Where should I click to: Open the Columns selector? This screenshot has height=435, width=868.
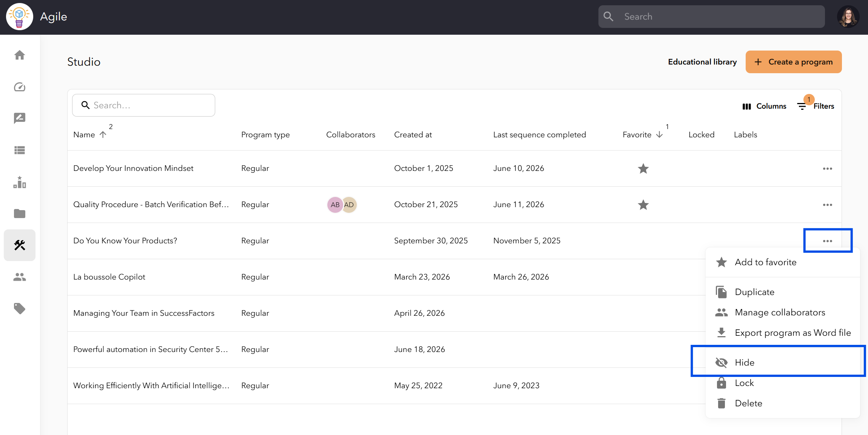coord(764,106)
